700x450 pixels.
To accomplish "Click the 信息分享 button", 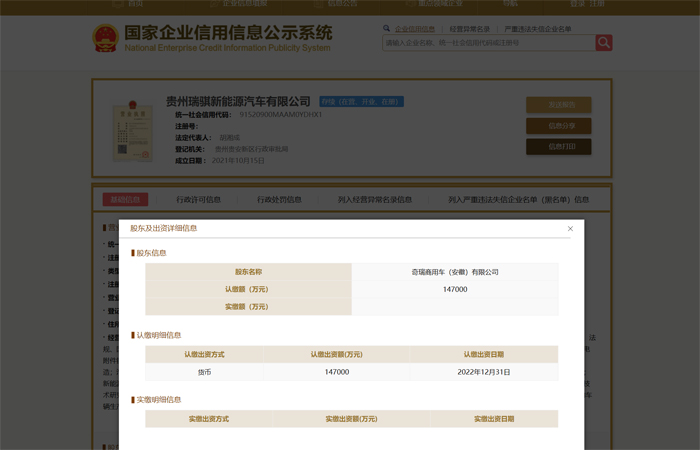I will click(x=559, y=126).
